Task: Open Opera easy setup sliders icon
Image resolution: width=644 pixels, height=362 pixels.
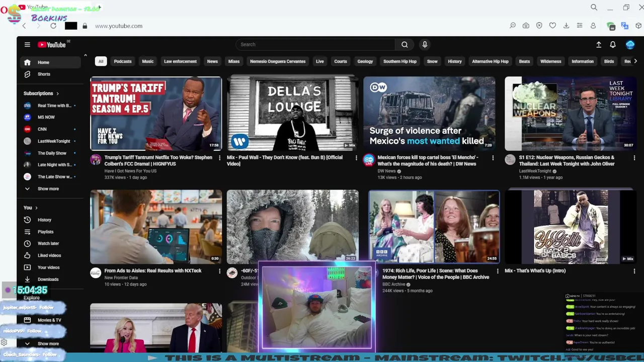Action: click(x=580, y=26)
